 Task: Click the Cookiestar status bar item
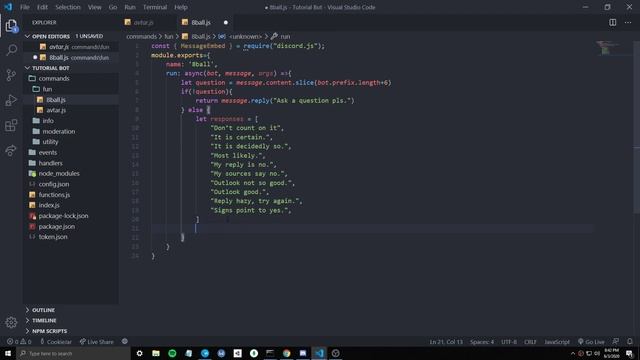point(56,342)
